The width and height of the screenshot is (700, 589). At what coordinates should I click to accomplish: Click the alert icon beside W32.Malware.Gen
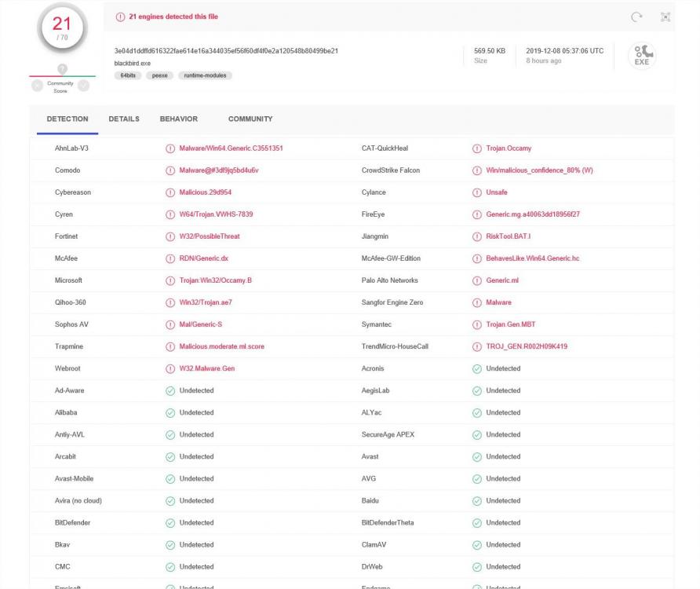coord(170,368)
